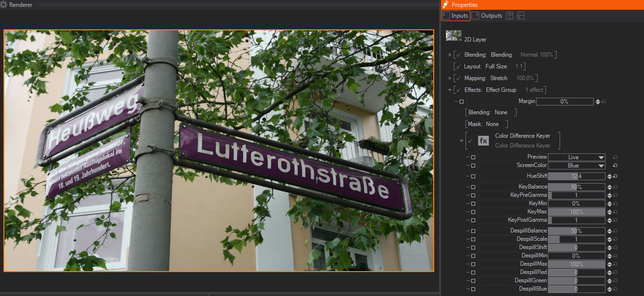
Task: Expand the Mapping: Stretch property row
Action: (450, 78)
